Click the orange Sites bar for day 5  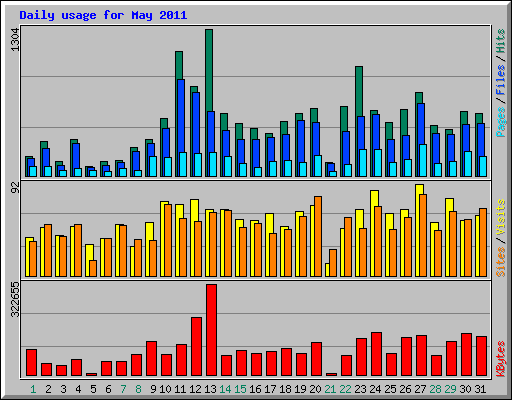[x=93, y=268]
